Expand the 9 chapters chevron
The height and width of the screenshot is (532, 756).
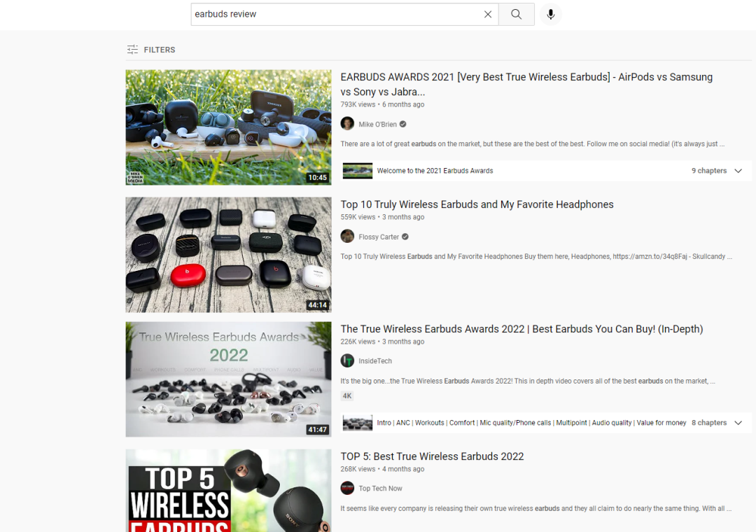[x=738, y=171]
